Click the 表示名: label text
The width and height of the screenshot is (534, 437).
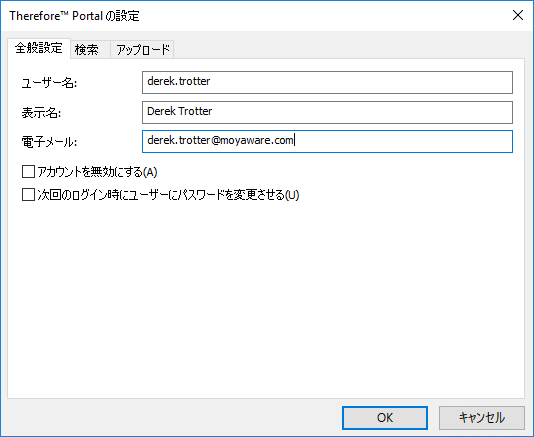pos(41,113)
